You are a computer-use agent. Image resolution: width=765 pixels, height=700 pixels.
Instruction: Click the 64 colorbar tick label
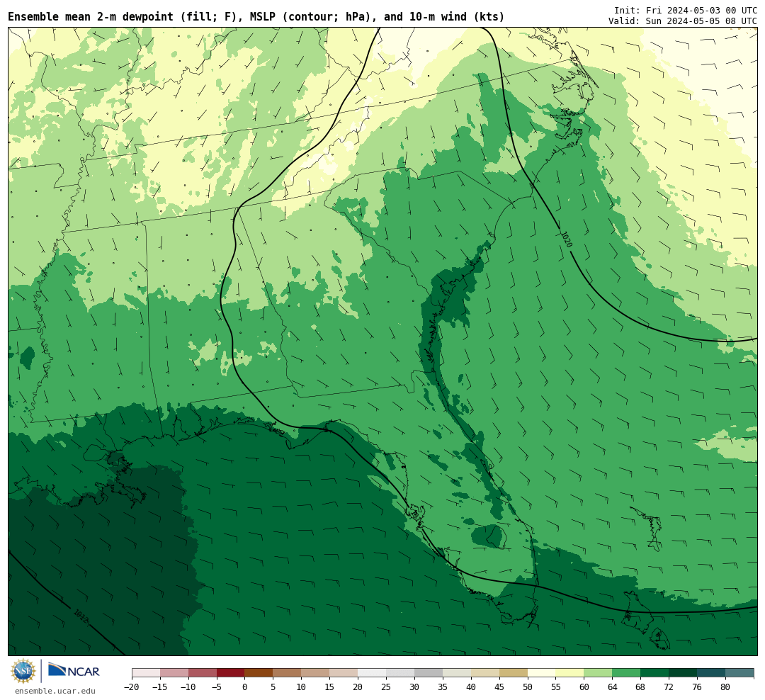613,687
